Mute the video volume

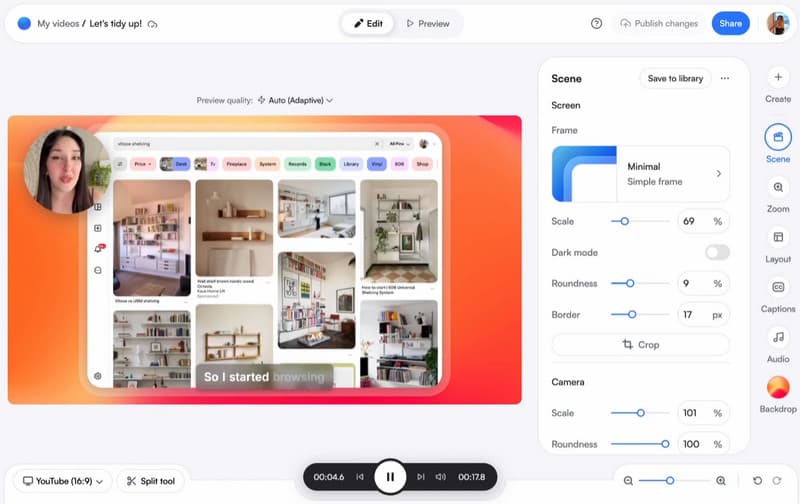tap(441, 477)
